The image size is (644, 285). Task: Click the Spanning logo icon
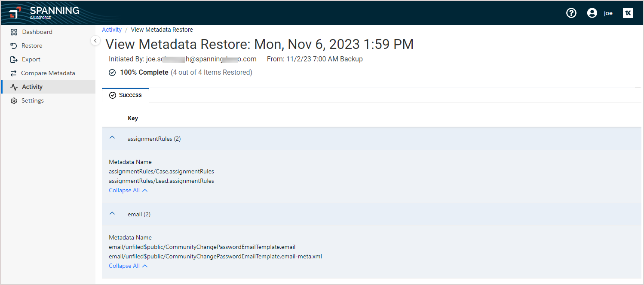pos(14,13)
